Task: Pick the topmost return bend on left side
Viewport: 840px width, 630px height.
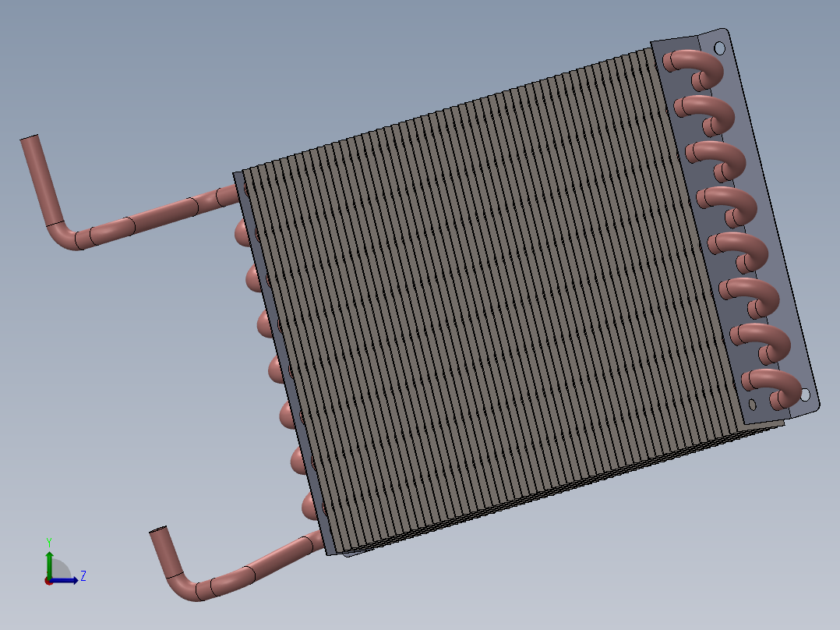Action: tap(242, 233)
